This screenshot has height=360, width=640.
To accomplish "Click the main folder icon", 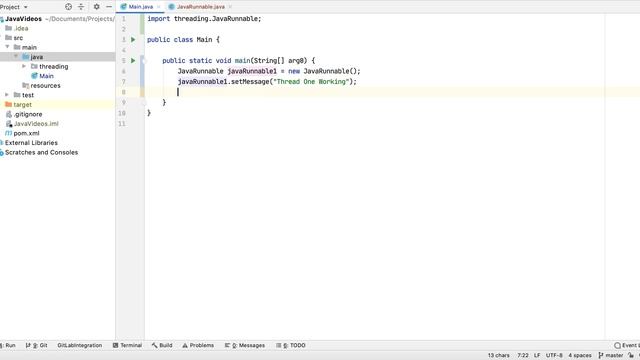I will click(17, 47).
